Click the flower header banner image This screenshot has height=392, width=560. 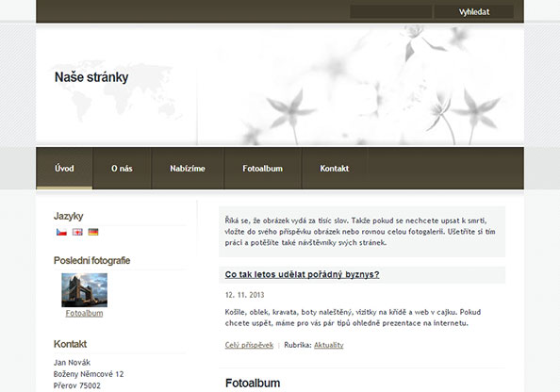pos(361,86)
